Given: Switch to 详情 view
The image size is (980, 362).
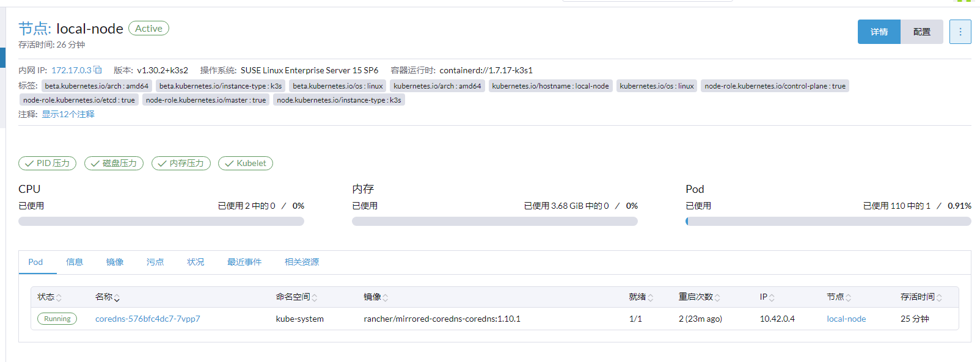Looking at the screenshot, I should [879, 32].
